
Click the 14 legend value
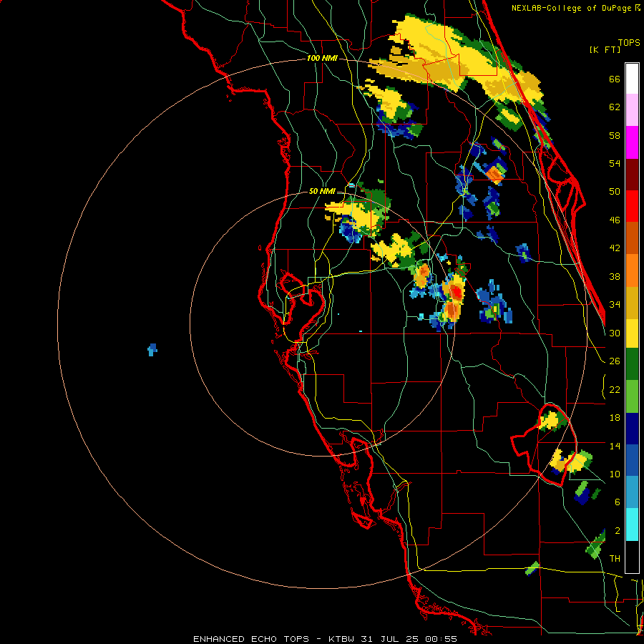pyautogui.click(x=615, y=446)
